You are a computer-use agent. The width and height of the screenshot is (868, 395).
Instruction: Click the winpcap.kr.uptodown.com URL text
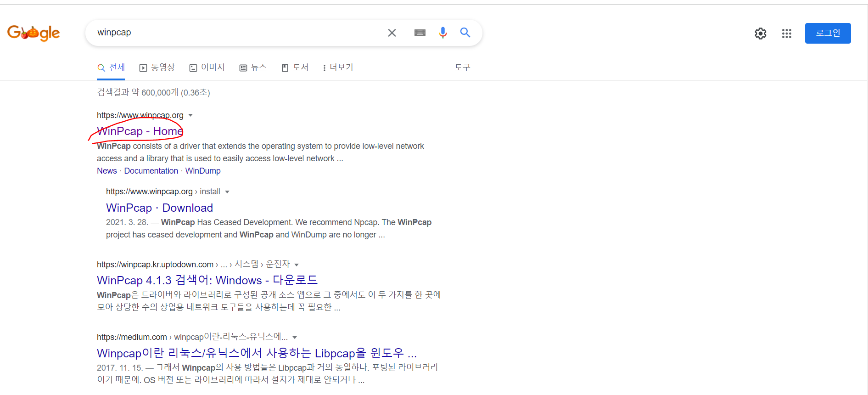click(155, 265)
